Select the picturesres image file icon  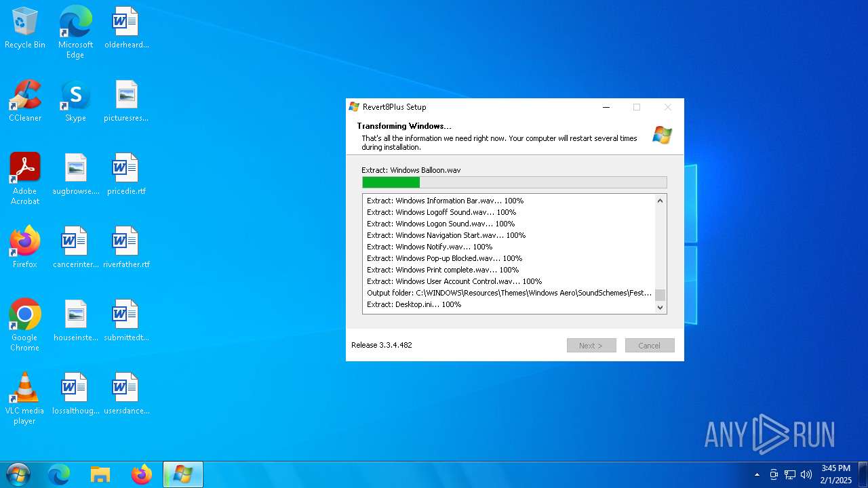coord(126,102)
